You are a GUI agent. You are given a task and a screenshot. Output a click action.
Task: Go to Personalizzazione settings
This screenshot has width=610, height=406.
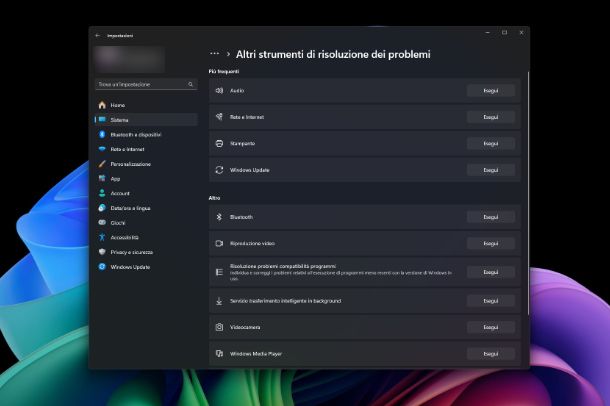point(146,164)
